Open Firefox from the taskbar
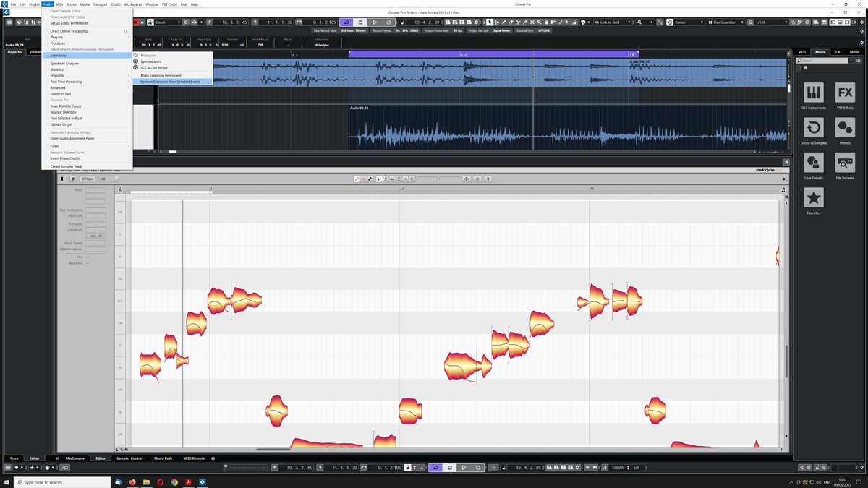Screen dimensions: 868x488 pyautogui.click(x=132, y=481)
